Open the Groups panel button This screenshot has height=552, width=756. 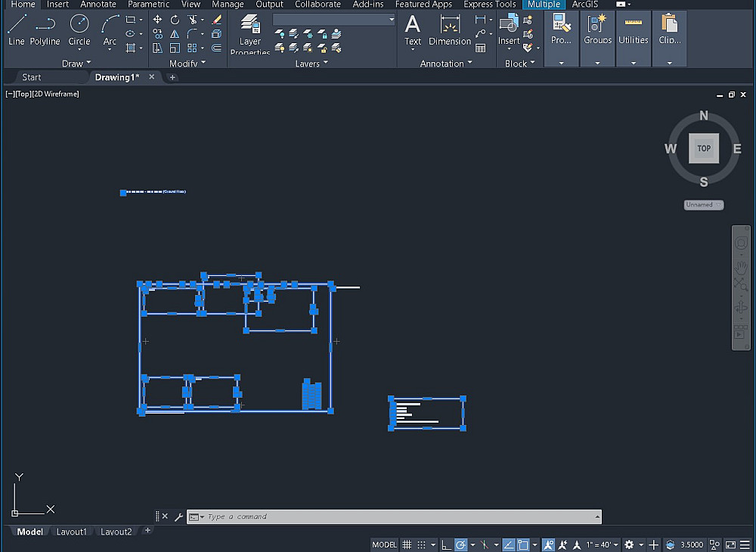(597, 39)
